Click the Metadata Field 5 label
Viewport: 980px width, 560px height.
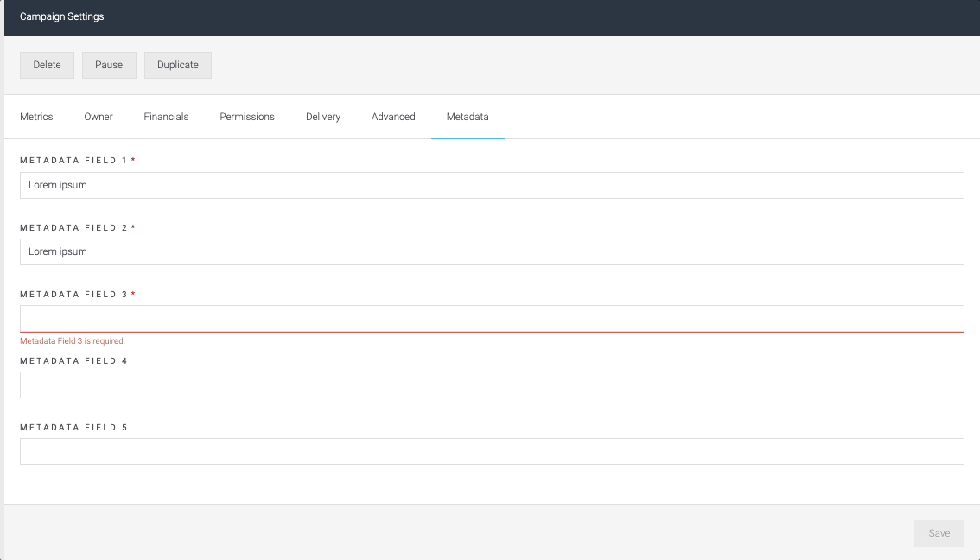coord(73,428)
